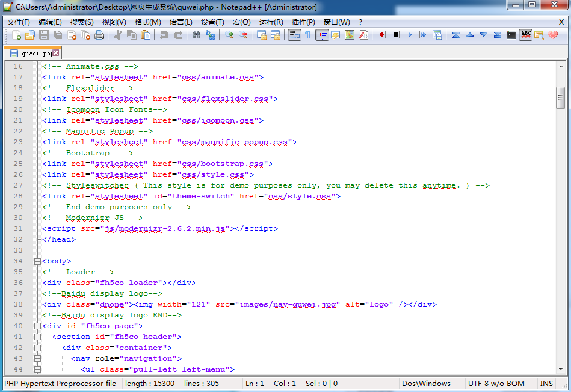Zoom out with the magnifier minus icon
The height and width of the screenshot is (392, 571).
[243, 35]
